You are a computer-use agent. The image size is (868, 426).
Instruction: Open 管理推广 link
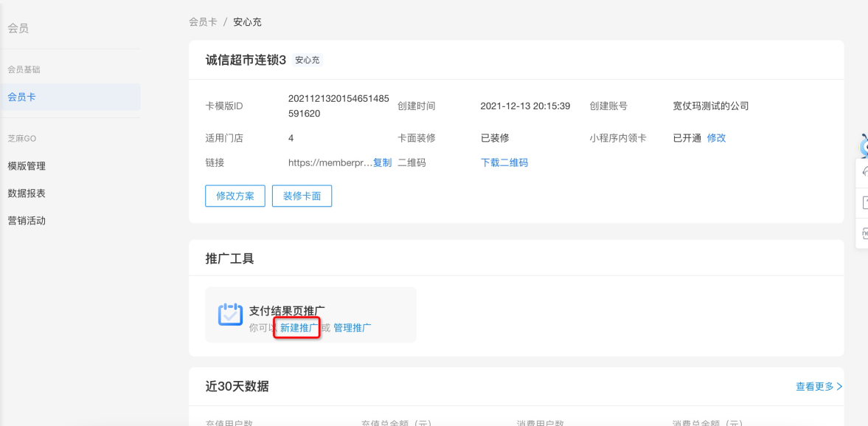tap(353, 328)
